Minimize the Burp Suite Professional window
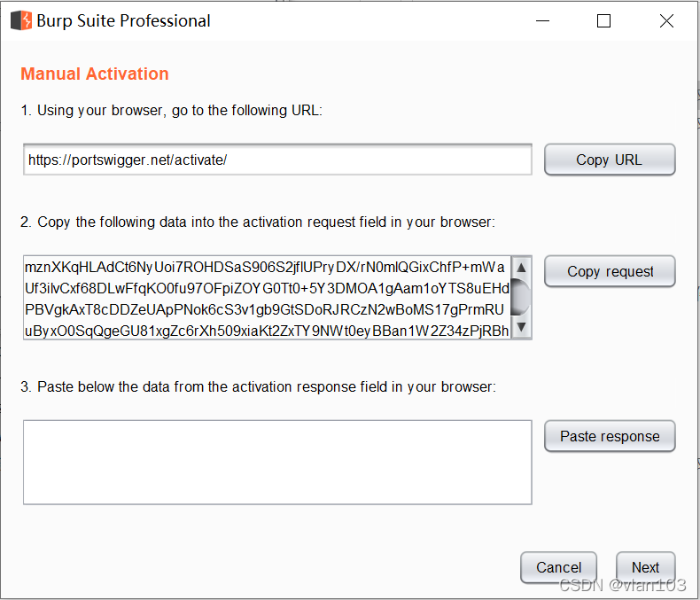 [542, 20]
